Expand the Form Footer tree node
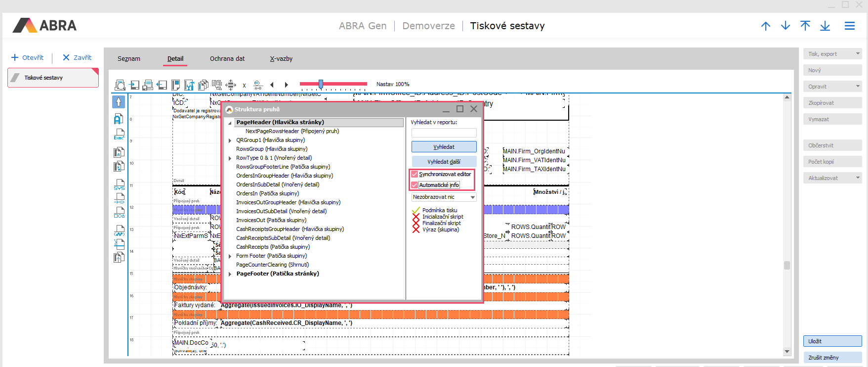Image resolution: width=868 pixels, height=367 pixels. [x=230, y=256]
